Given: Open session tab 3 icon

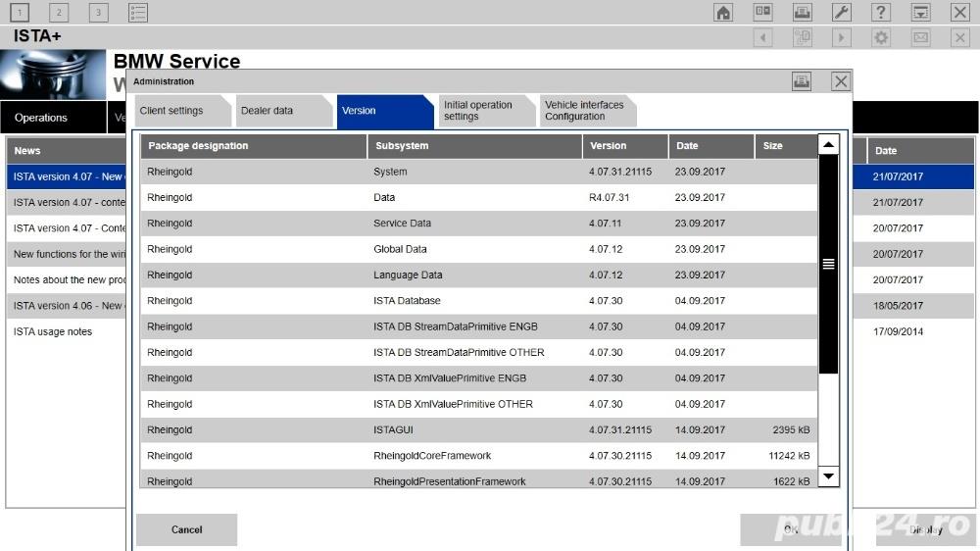Looking at the screenshot, I should [x=98, y=12].
